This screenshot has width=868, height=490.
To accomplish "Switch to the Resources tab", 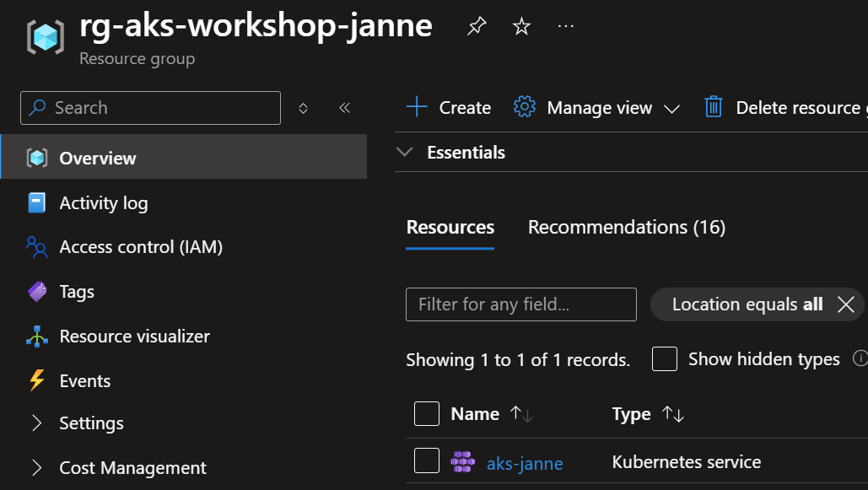I will point(450,227).
